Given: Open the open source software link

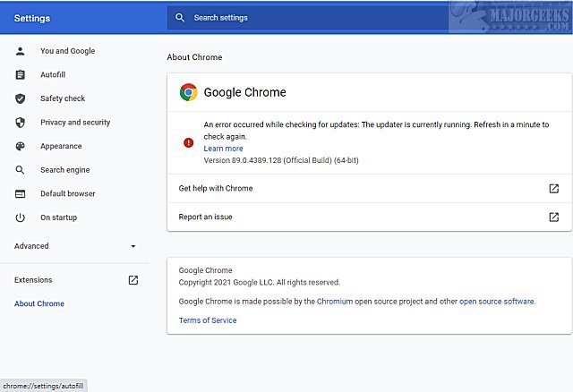Looking at the screenshot, I should click(497, 302).
